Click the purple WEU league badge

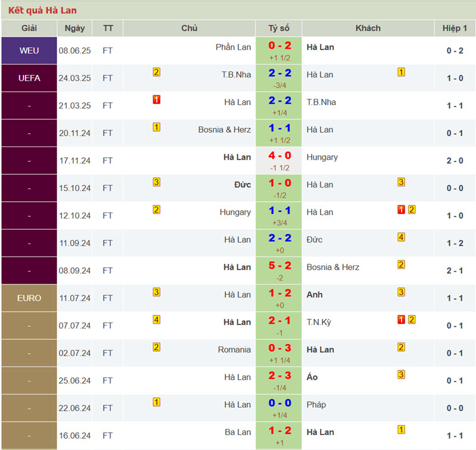[x=29, y=51]
